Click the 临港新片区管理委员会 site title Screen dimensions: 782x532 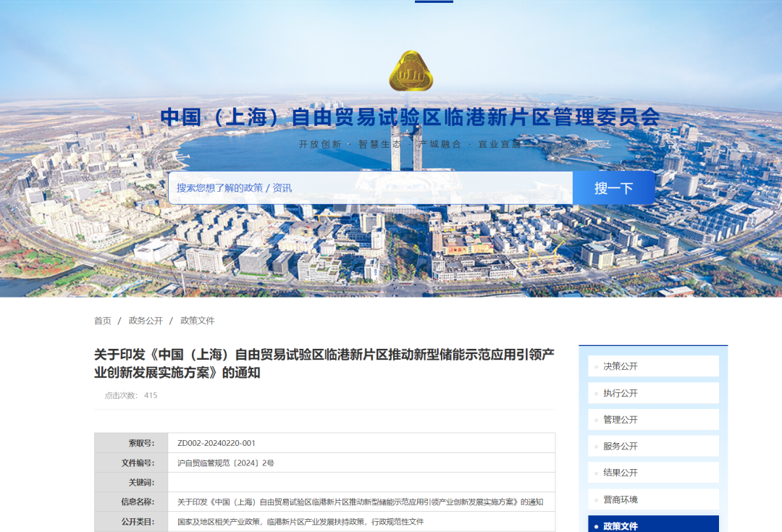point(410,117)
